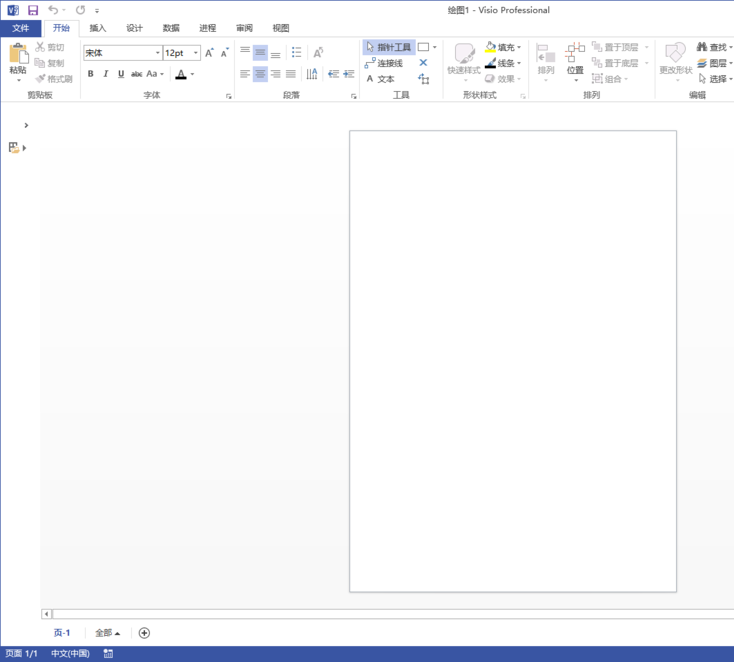Toggle Italic formatting
The width and height of the screenshot is (734, 662).
(106, 74)
